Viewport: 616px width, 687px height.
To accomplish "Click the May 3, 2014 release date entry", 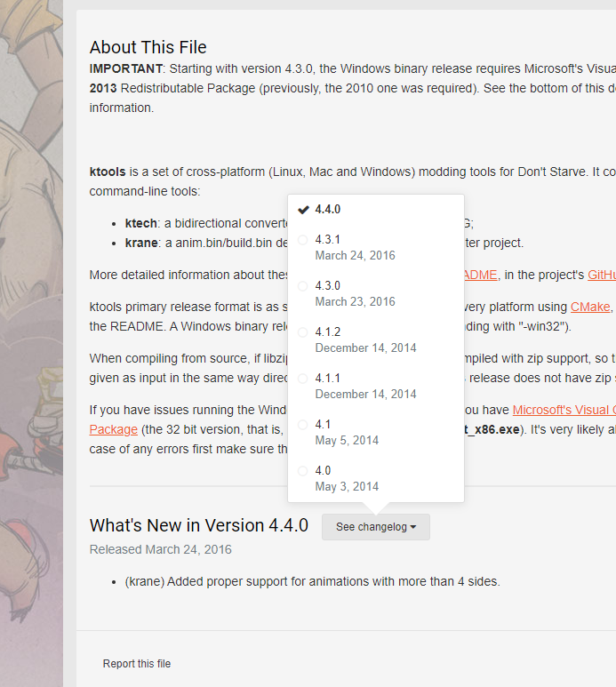I will click(x=347, y=487).
